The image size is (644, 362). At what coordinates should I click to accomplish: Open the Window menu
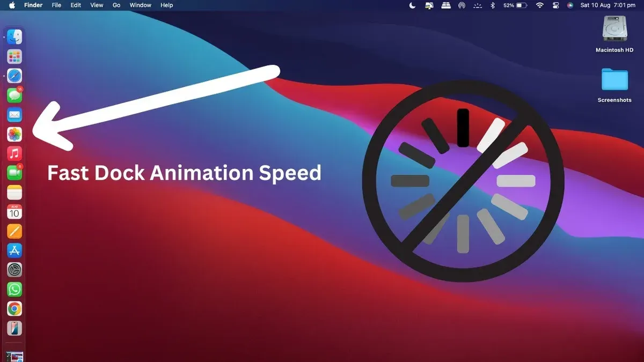(141, 5)
